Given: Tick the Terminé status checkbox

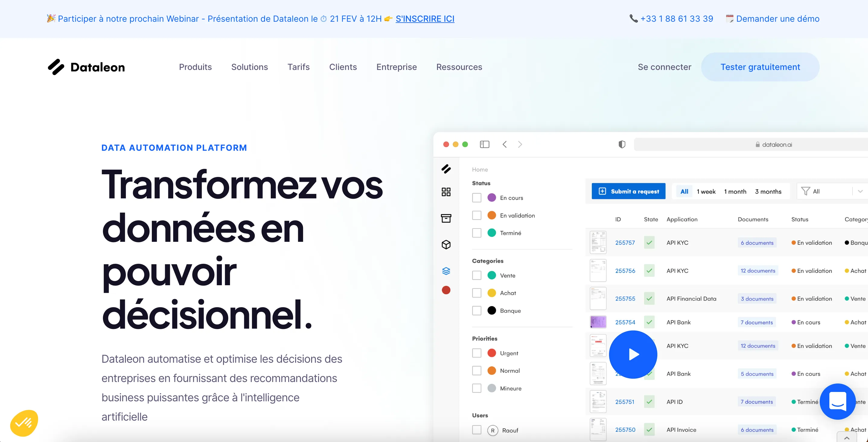Looking at the screenshot, I should pyautogui.click(x=477, y=233).
